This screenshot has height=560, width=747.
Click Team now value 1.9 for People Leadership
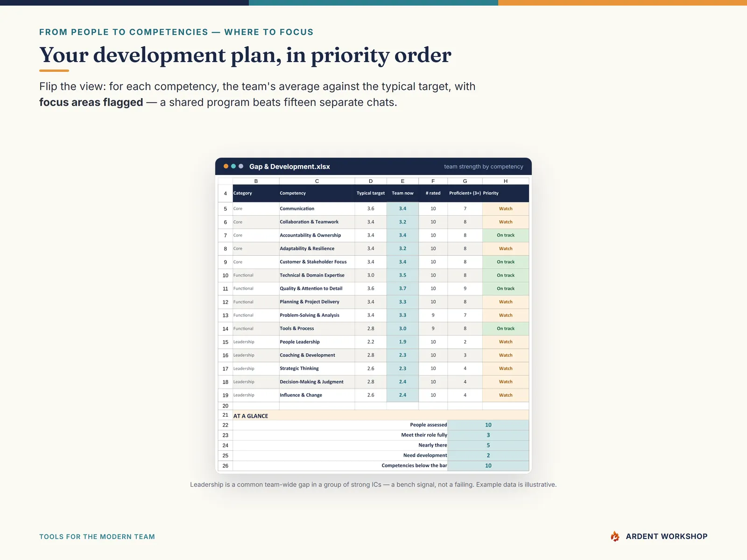(x=402, y=342)
